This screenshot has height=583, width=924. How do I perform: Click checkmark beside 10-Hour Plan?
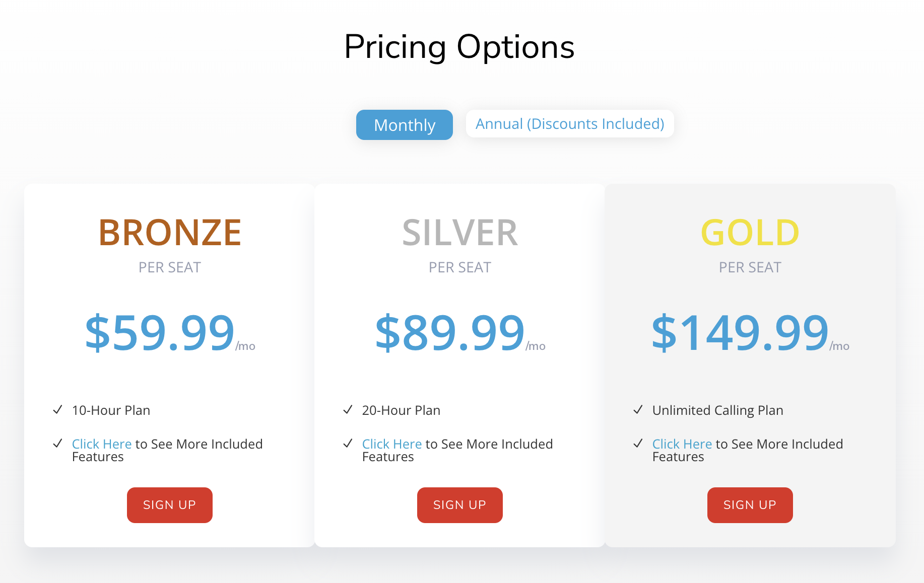(58, 410)
